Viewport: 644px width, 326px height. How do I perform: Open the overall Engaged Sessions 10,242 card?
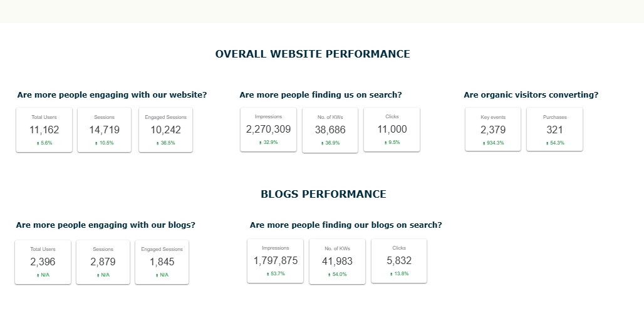[165, 130]
